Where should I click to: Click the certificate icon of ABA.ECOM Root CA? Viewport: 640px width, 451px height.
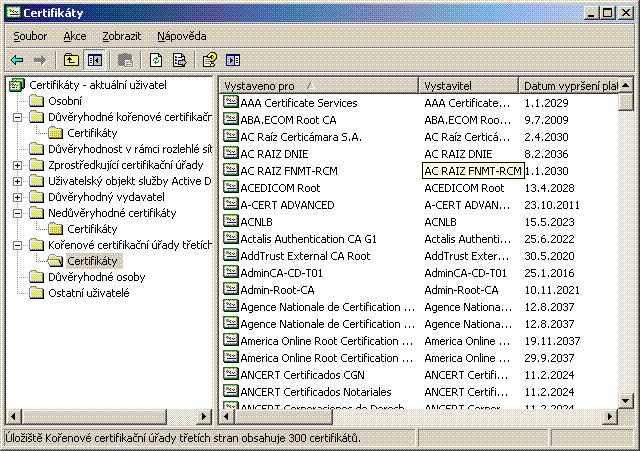click(x=231, y=119)
